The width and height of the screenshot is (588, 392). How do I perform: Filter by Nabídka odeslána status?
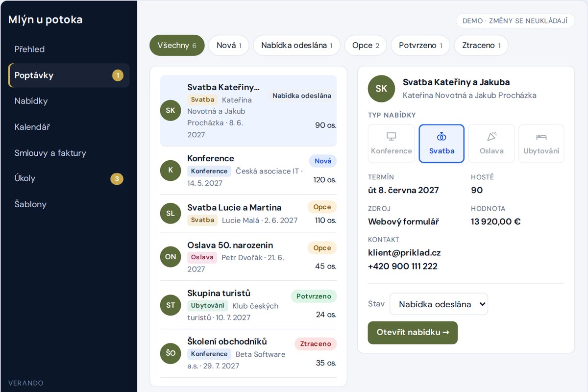click(x=297, y=46)
